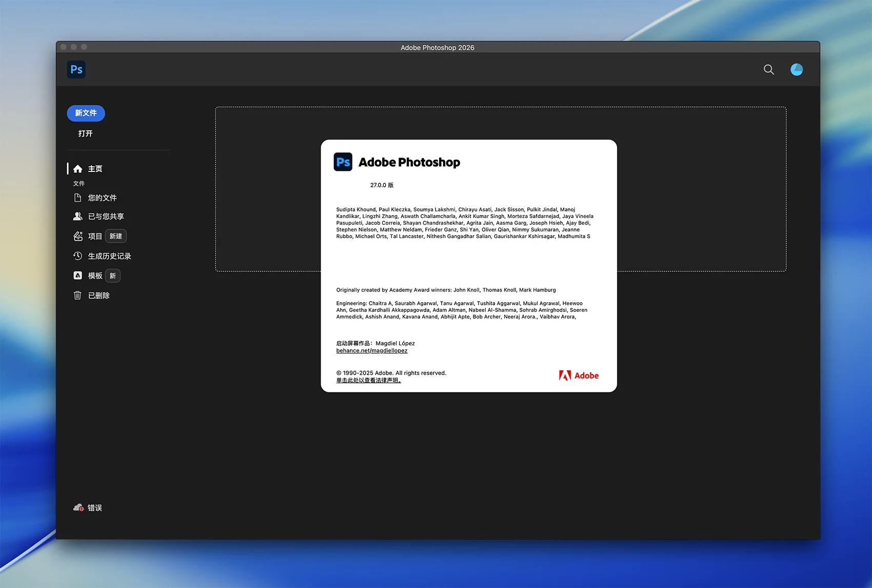Open the 模板 templates section
The width and height of the screenshot is (872, 588).
tap(94, 276)
